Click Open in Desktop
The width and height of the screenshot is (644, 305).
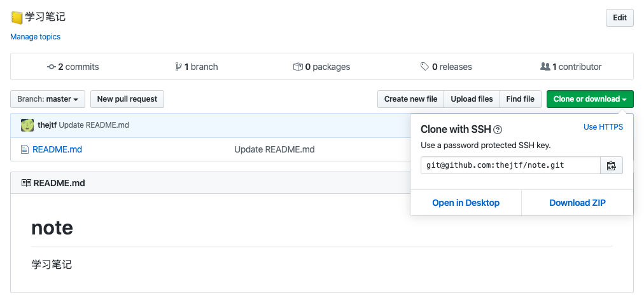466,203
